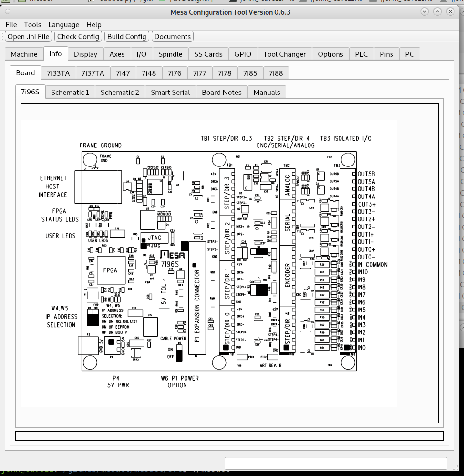Select the PC tab
The width and height of the screenshot is (464, 476).
click(409, 54)
